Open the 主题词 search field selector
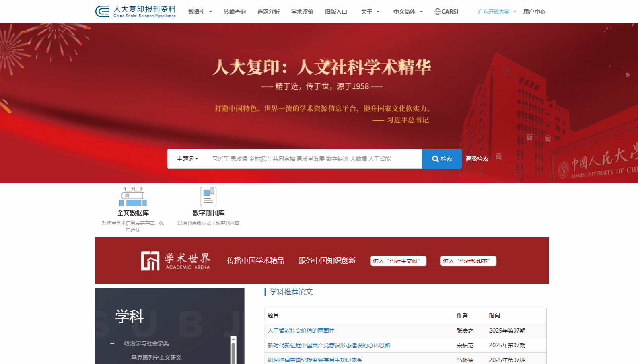 click(187, 159)
